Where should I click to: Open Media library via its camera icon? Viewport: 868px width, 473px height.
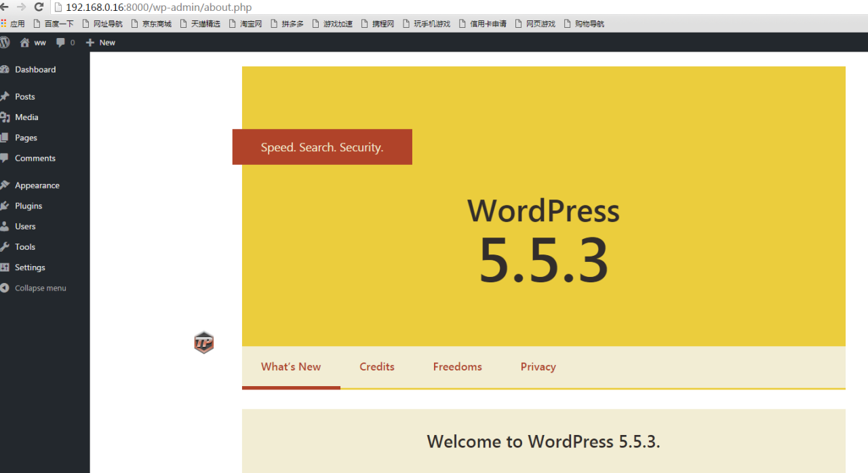[x=7, y=117]
